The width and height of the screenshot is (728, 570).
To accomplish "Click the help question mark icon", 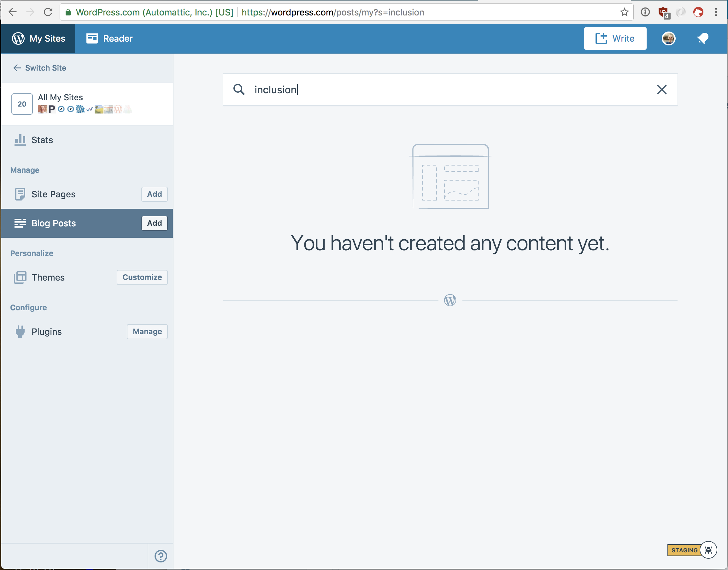I will [161, 556].
